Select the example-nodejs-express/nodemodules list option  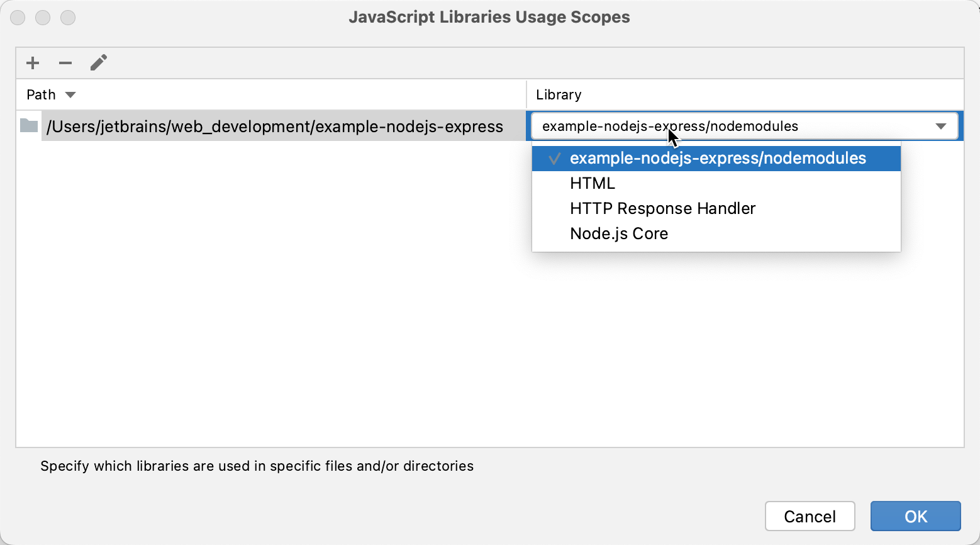(x=718, y=159)
